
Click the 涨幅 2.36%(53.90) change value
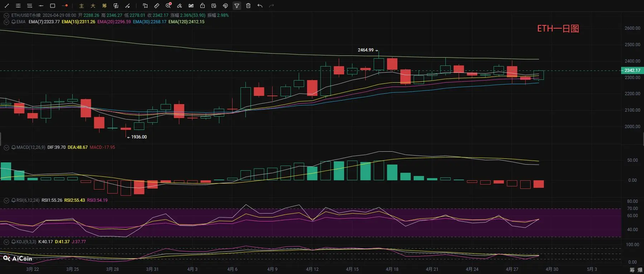click(x=188, y=15)
